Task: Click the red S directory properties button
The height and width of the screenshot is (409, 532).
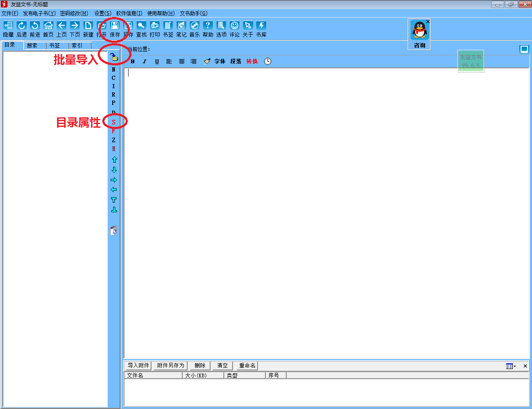Action: coord(114,122)
